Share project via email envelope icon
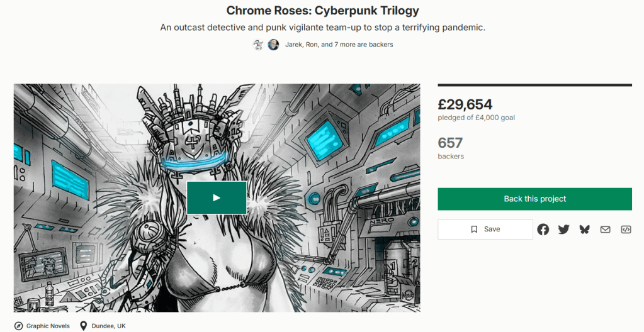The image size is (644, 332). point(605,230)
